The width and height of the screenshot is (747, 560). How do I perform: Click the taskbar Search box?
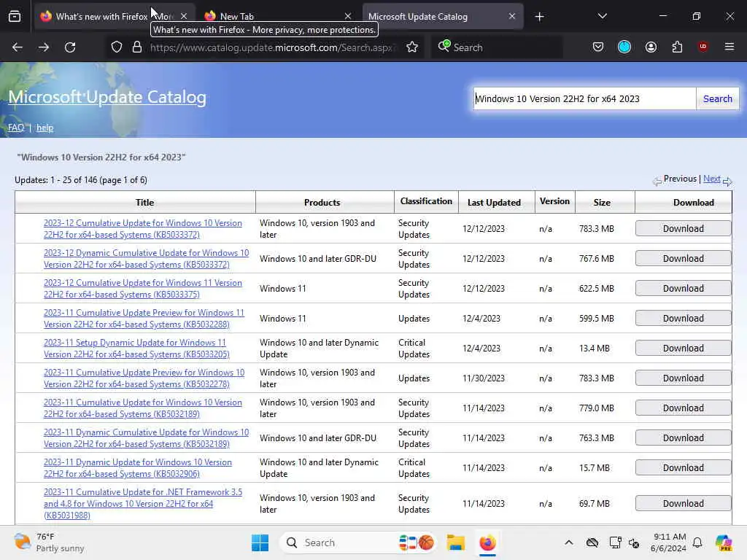[x=357, y=542]
